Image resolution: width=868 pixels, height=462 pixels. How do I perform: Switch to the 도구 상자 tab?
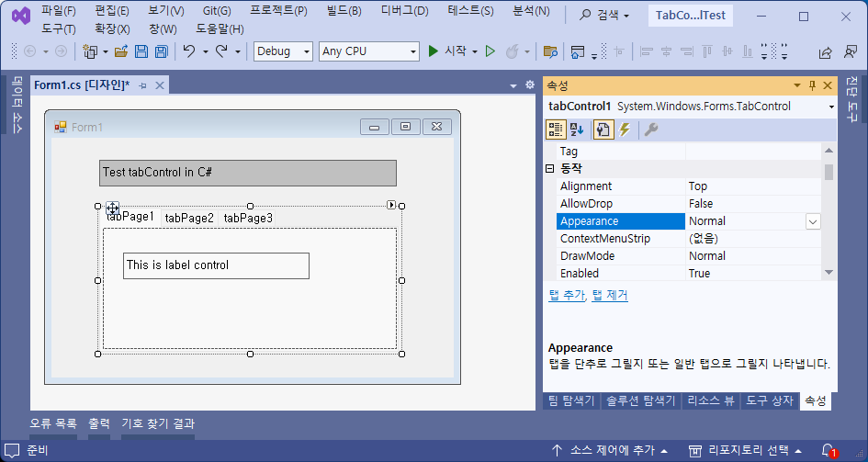click(770, 400)
